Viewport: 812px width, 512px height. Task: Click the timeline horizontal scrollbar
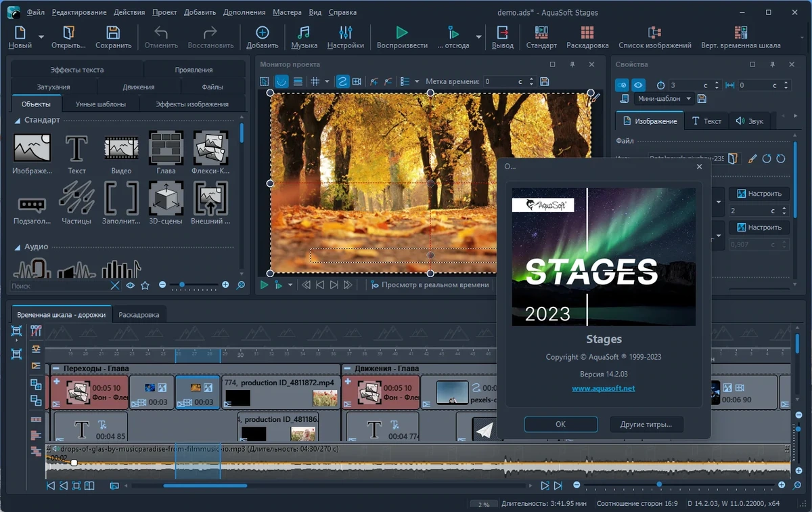tap(205, 485)
